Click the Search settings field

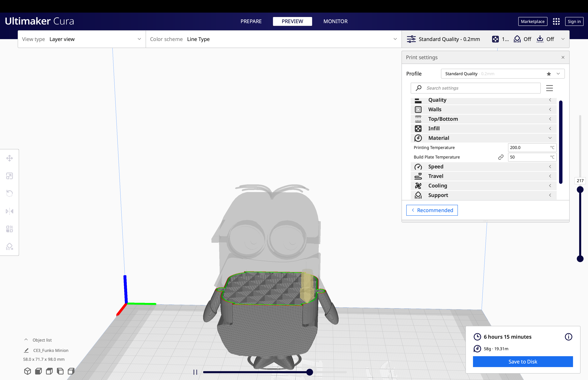pyautogui.click(x=476, y=88)
